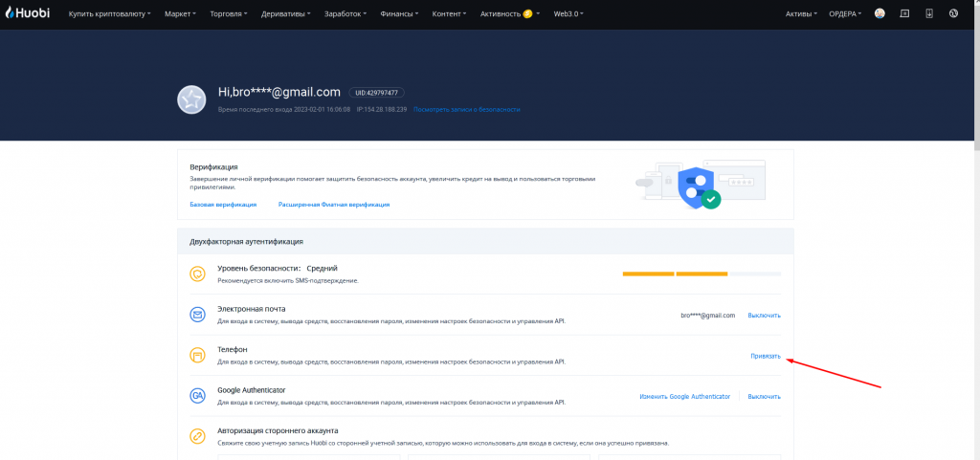Click the verification shield illustration
This screenshot has width=980, height=460.
700,185
